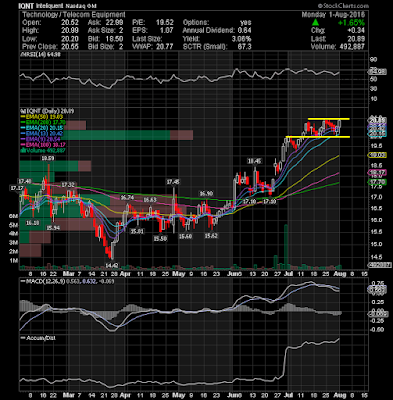Select the P/E ratio value 19.52
Viewport: 393px width, 400px height.
pyautogui.click(x=165, y=23)
